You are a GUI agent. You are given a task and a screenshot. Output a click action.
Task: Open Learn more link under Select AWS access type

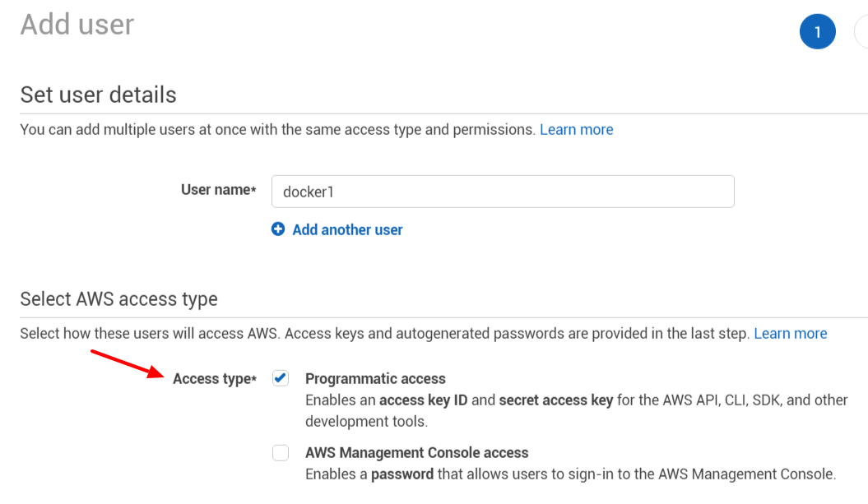tap(790, 334)
